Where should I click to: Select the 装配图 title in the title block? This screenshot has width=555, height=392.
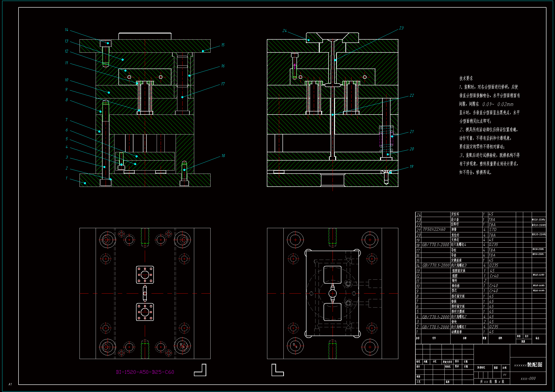(534, 365)
